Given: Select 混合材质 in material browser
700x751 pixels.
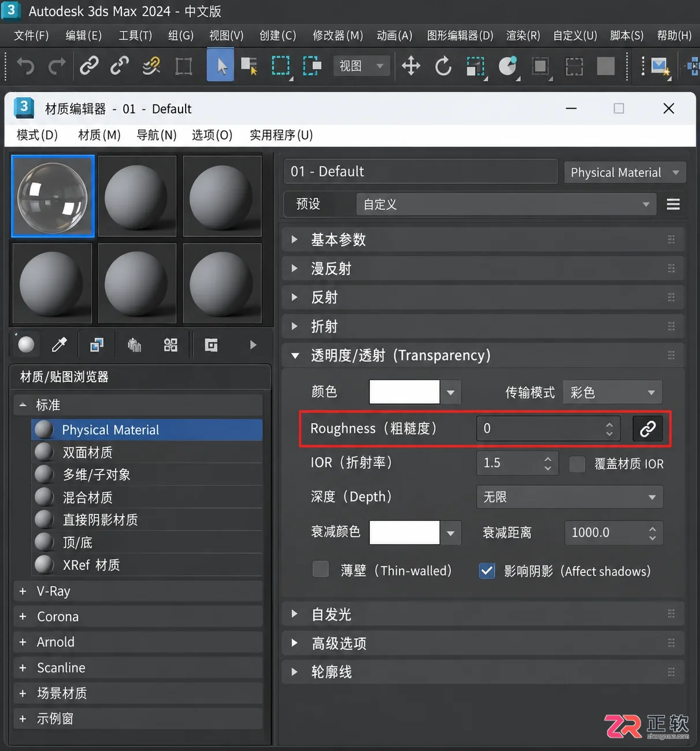Looking at the screenshot, I should (x=147, y=497).
